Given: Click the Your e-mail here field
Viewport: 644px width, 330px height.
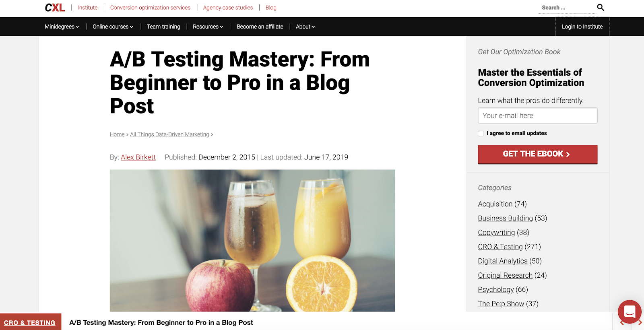Looking at the screenshot, I should tap(538, 115).
